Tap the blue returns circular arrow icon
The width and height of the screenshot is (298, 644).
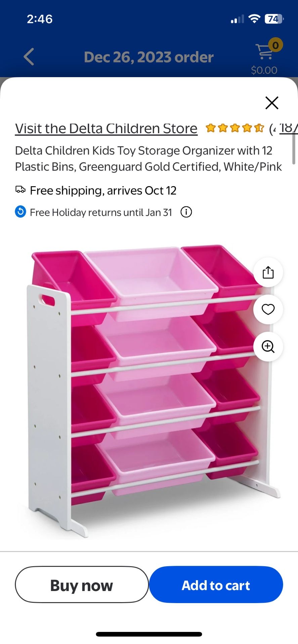tap(20, 212)
